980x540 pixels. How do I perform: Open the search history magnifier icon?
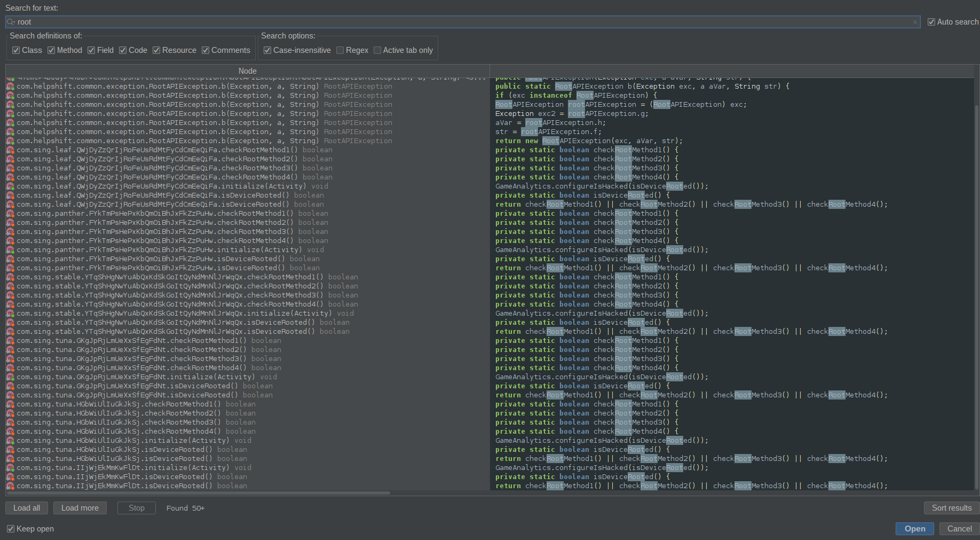click(11, 22)
